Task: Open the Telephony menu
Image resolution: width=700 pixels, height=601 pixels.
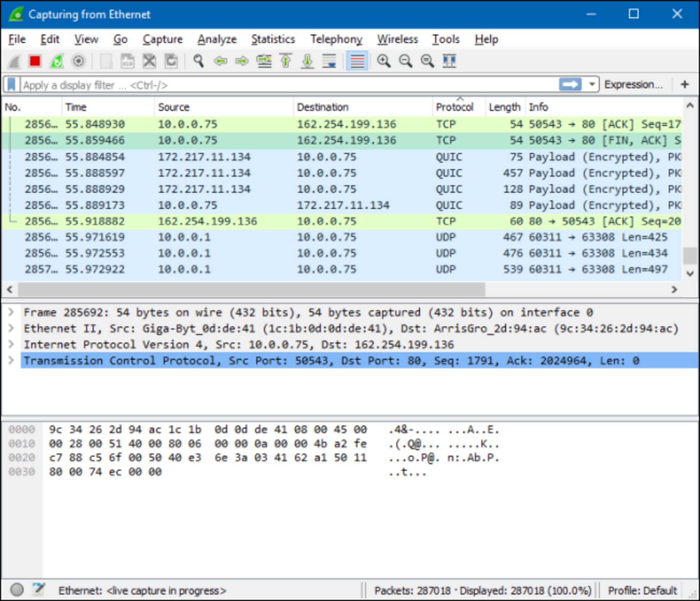Action: point(336,39)
